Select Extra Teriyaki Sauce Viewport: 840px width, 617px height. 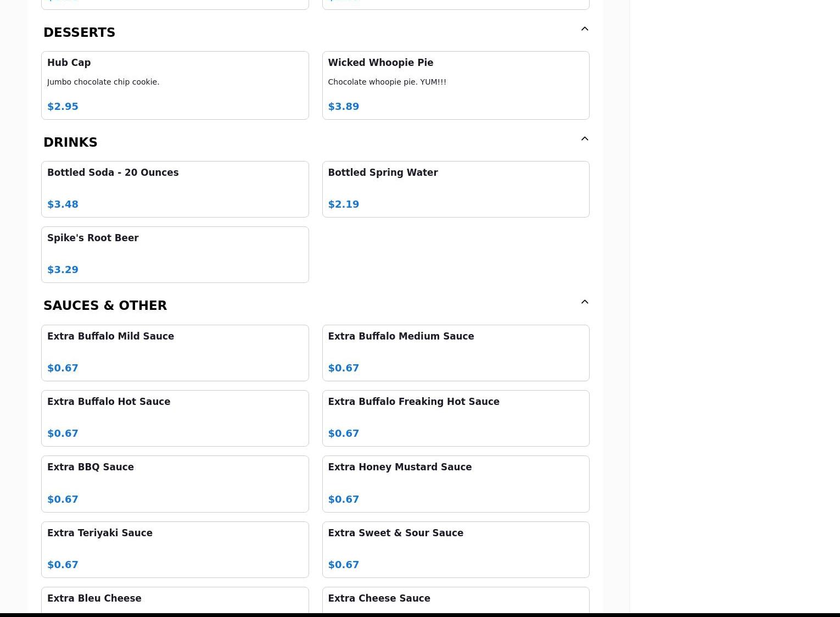point(175,549)
